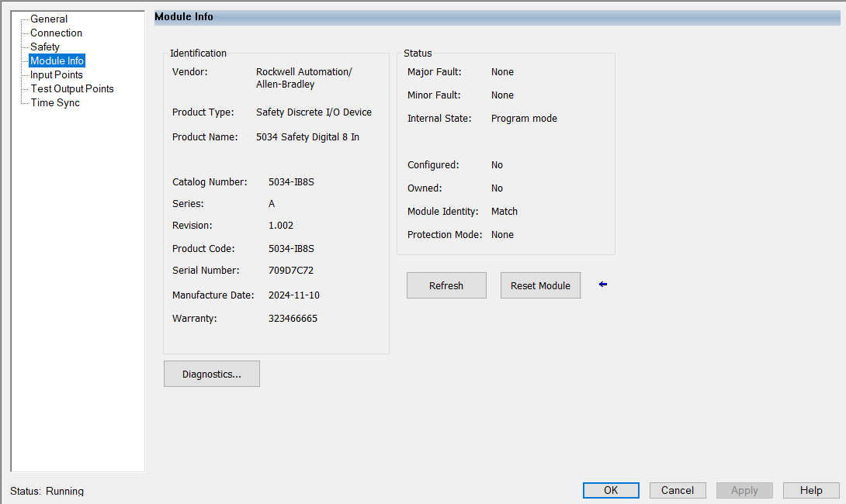846x504 pixels.
Task: Open Test Output Points page
Action: tap(71, 89)
